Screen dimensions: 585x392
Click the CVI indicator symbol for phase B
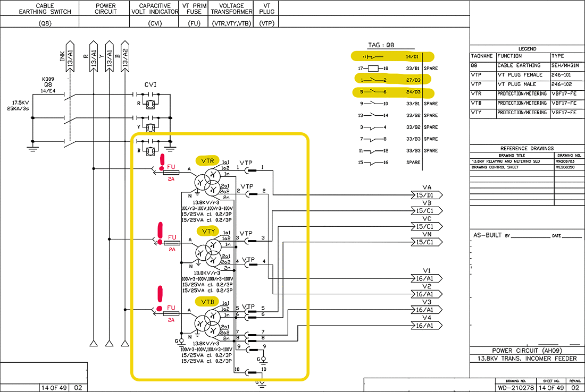[151, 151]
